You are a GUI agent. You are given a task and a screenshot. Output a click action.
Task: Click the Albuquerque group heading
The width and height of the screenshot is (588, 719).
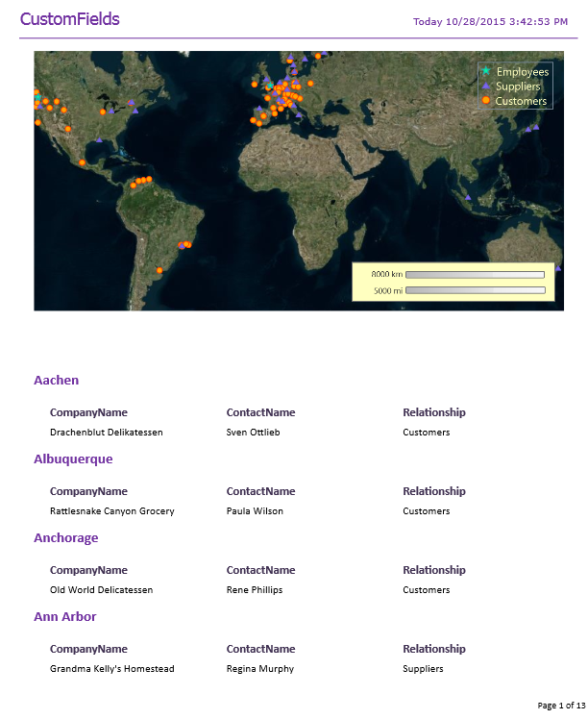click(73, 459)
